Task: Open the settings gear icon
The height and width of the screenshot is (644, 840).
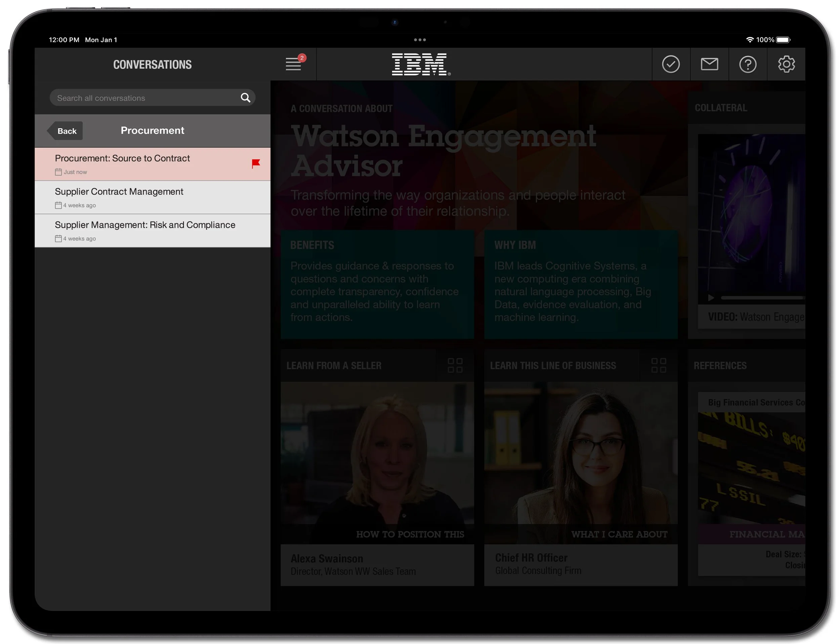Action: click(786, 64)
